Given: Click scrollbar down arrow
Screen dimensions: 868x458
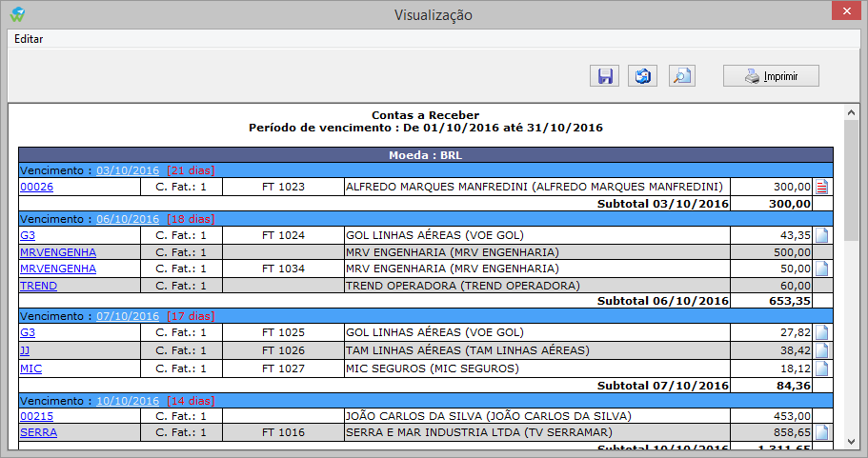Looking at the screenshot, I should [852, 442].
